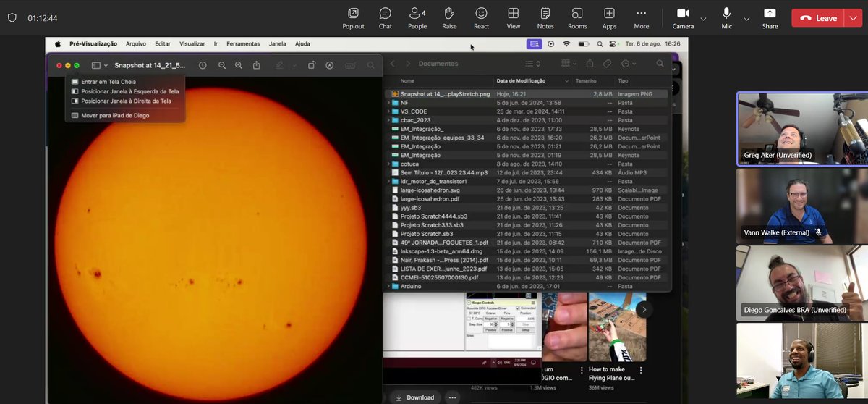
Task: Open the Apps panel in Teams
Action: [x=609, y=17]
